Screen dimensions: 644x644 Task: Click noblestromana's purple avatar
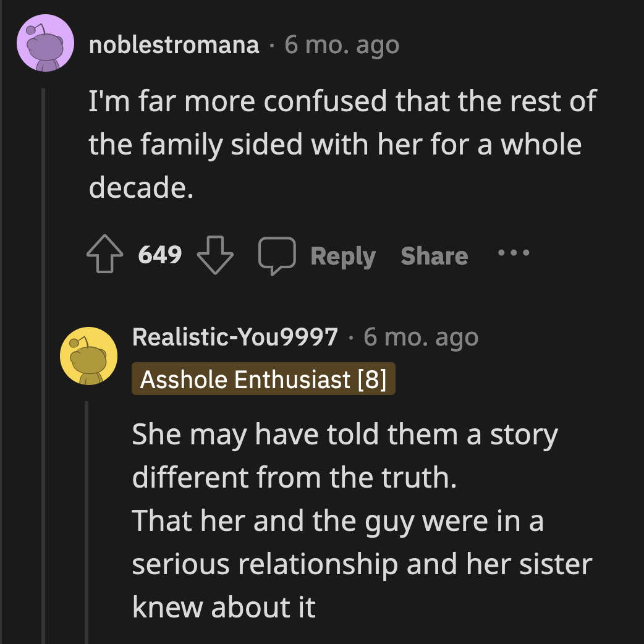click(46, 44)
